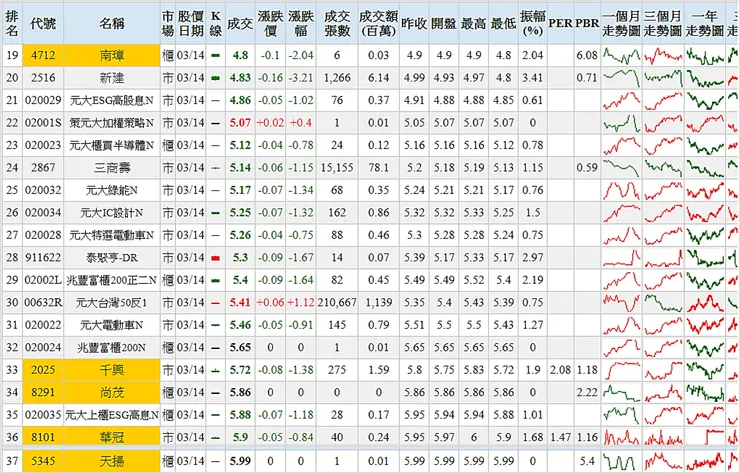Click the K線 icon for 00632R row
This screenshot has height=473, width=740.
point(216,303)
